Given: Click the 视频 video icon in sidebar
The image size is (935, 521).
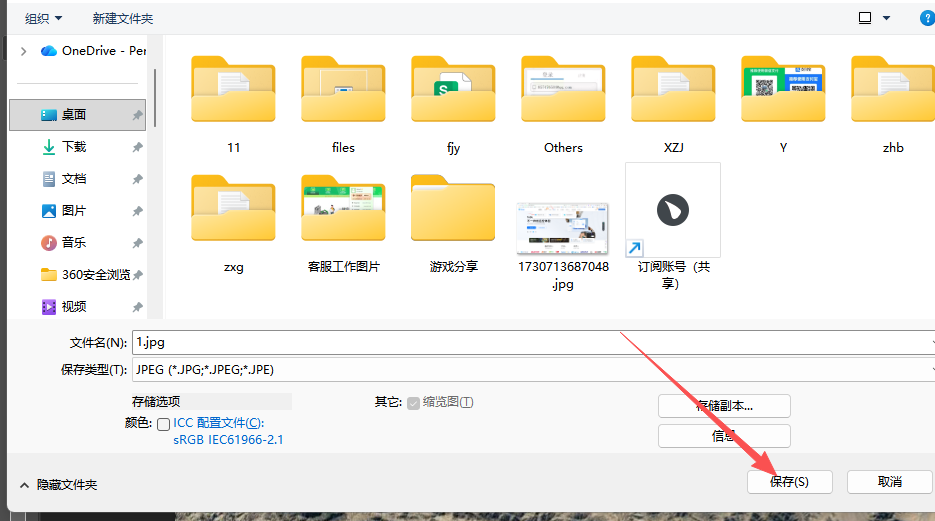Looking at the screenshot, I should [49, 307].
